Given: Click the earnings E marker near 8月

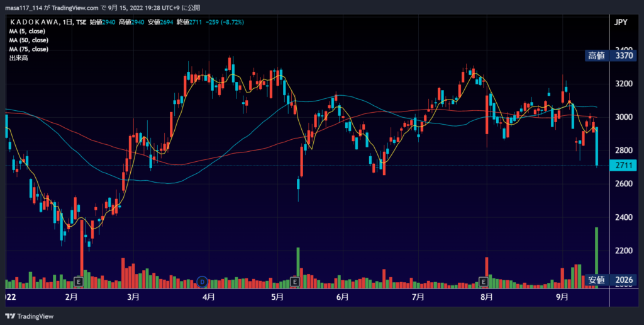Looking at the screenshot, I should (484, 282).
